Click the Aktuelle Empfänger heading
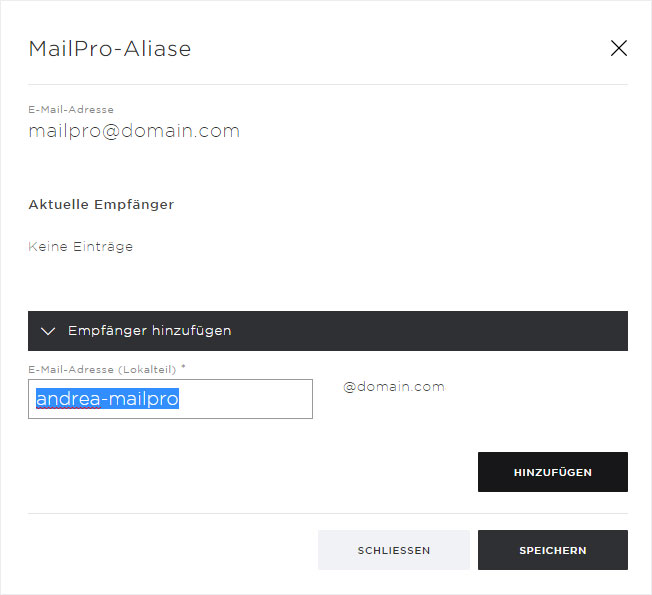This screenshot has width=652, height=595. (101, 205)
